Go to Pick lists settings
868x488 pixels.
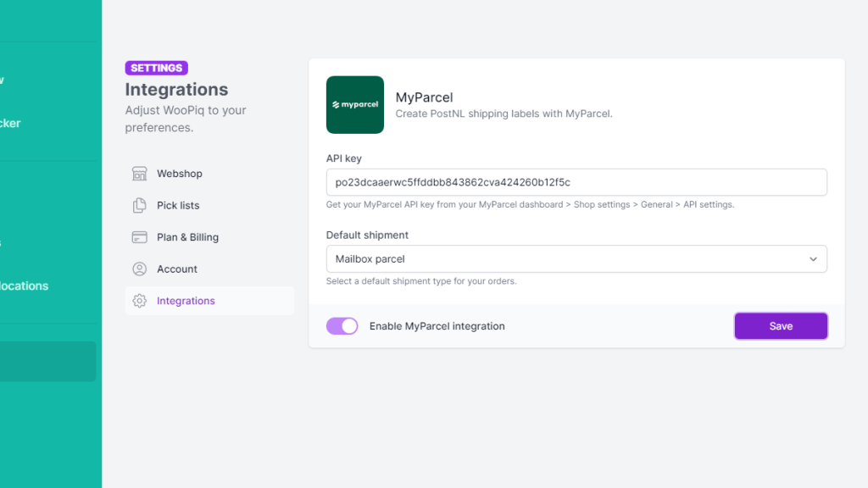pyautogui.click(x=210, y=205)
